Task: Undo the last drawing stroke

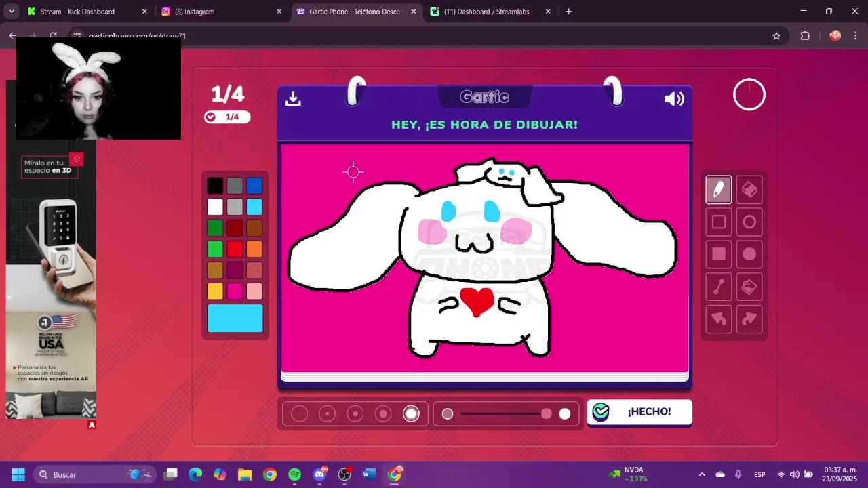Action: point(719,319)
